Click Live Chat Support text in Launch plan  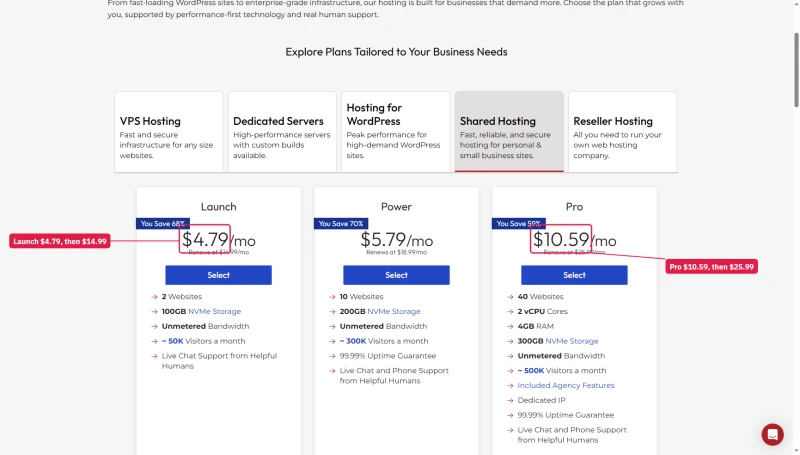coord(219,361)
